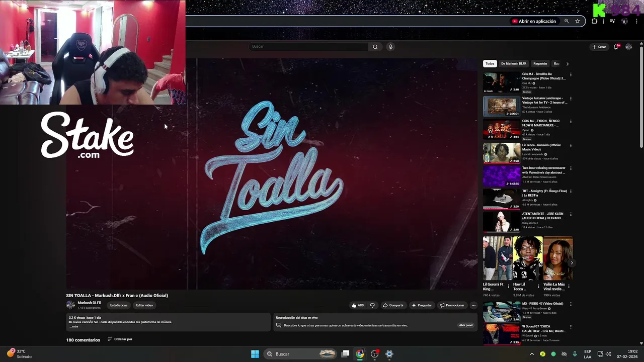Open browser profile avatar
This screenshot has width=644, height=362.
coord(624,21)
